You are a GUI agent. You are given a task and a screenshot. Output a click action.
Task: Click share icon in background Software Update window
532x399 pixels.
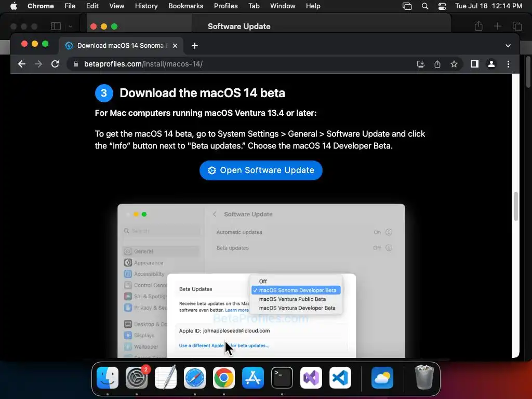pos(478,26)
